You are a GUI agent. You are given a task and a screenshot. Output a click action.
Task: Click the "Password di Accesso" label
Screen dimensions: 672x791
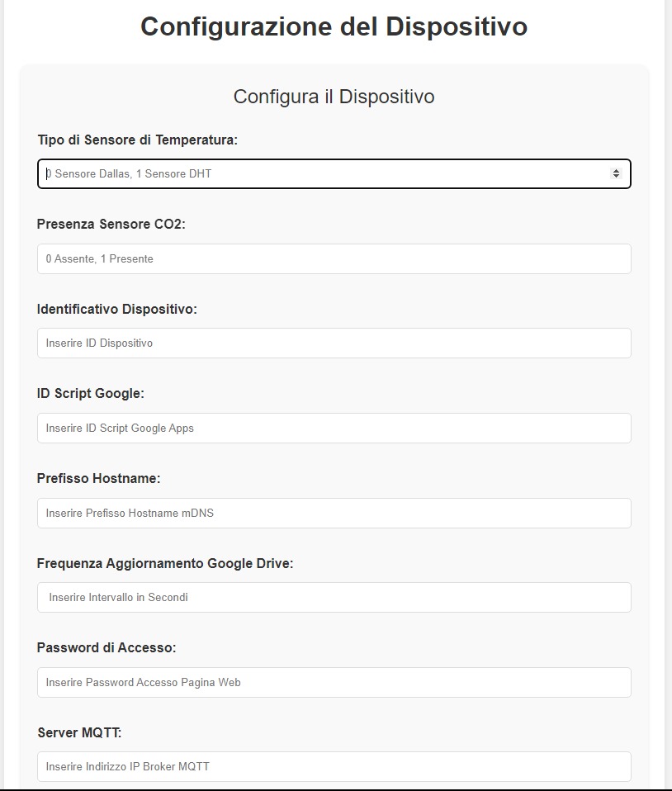[x=106, y=647]
